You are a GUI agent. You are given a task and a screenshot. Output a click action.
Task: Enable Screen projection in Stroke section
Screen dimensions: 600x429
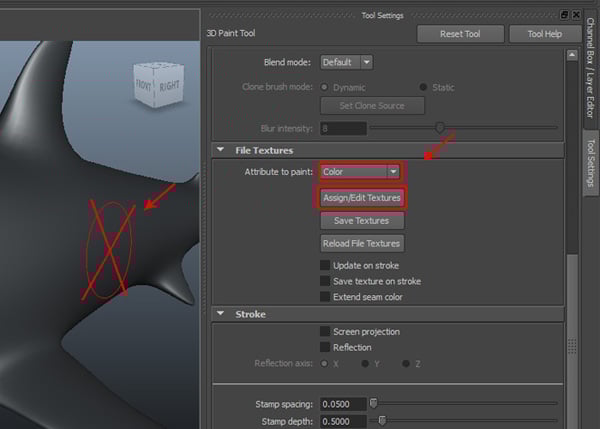tap(325, 331)
